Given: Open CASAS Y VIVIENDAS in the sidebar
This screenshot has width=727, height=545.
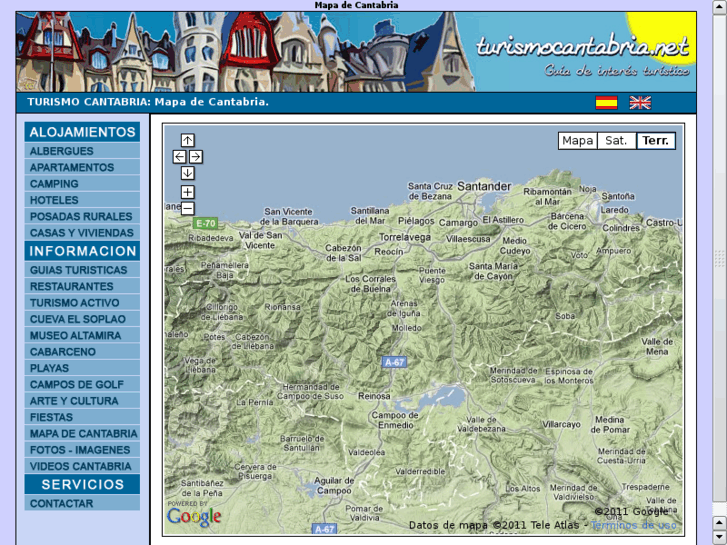Looking at the screenshot, I should 82,232.
